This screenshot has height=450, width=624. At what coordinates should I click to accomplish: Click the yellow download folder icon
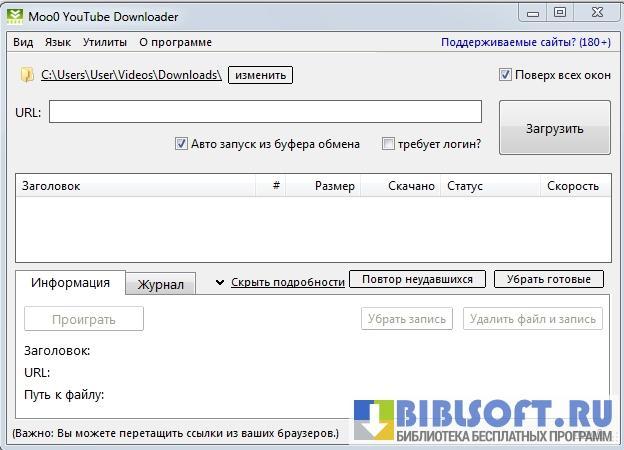pos(27,75)
